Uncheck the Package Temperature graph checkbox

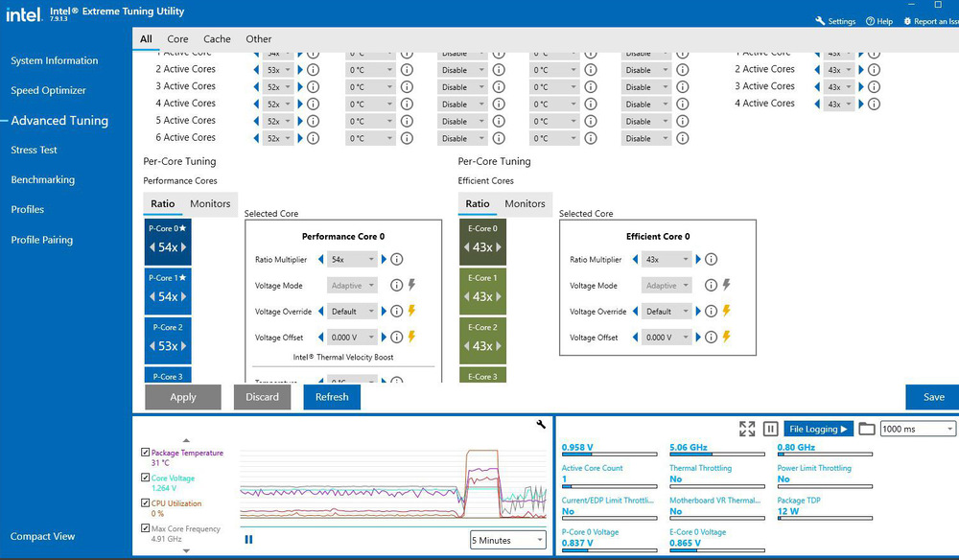(145, 453)
